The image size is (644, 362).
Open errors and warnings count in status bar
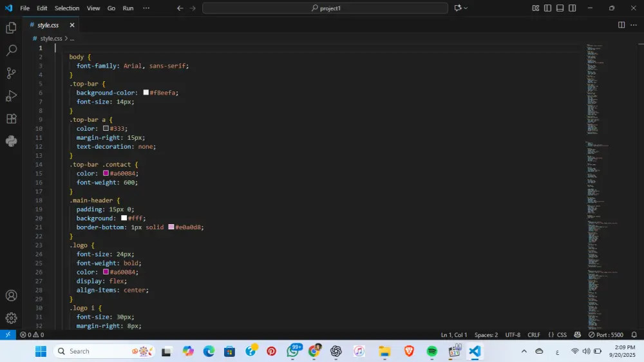click(x=32, y=334)
